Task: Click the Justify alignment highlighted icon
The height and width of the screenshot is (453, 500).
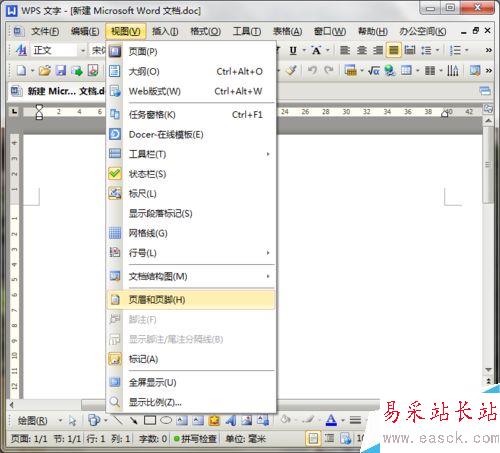Action: click(x=394, y=50)
